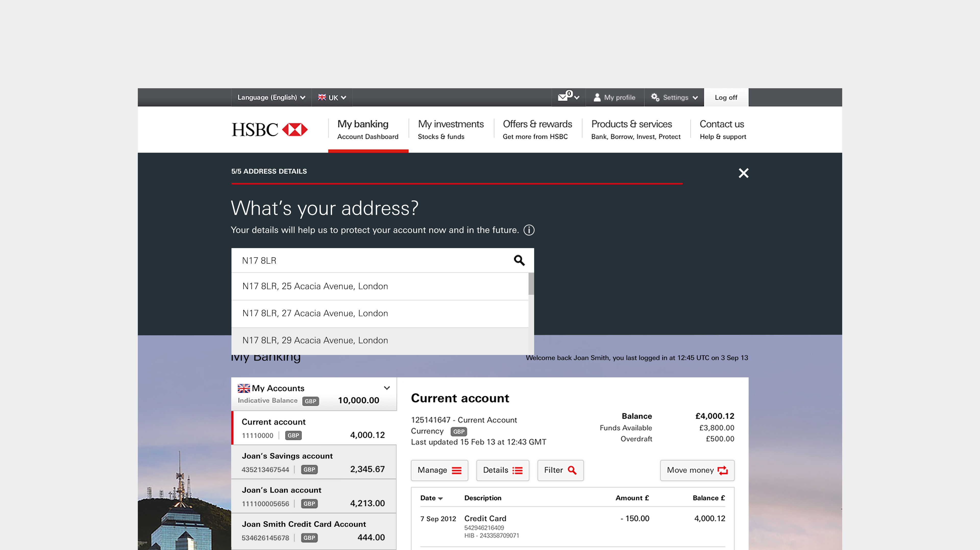Click the info icon beside address description
The height and width of the screenshot is (550, 980).
click(x=529, y=230)
